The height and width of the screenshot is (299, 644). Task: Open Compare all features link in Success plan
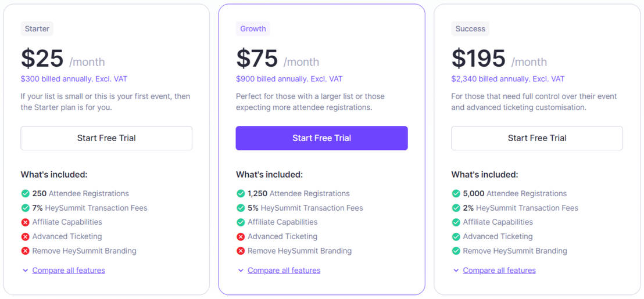(x=499, y=271)
